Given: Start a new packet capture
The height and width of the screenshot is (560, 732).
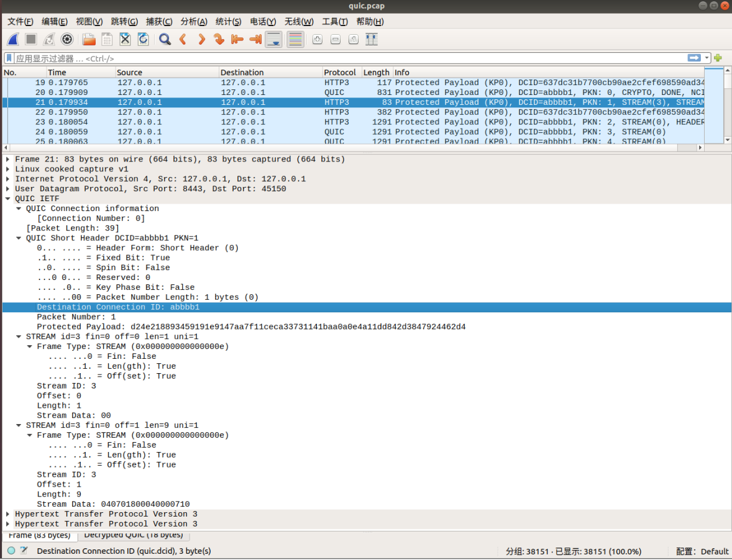Looking at the screenshot, I should click(13, 39).
